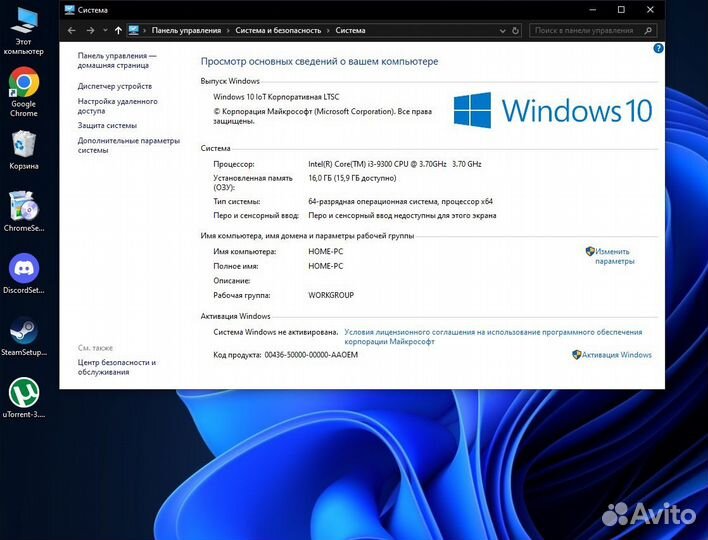The height and width of the screenshot is (540, 708).
Task: Minimize the Система window
Action: 593,9
